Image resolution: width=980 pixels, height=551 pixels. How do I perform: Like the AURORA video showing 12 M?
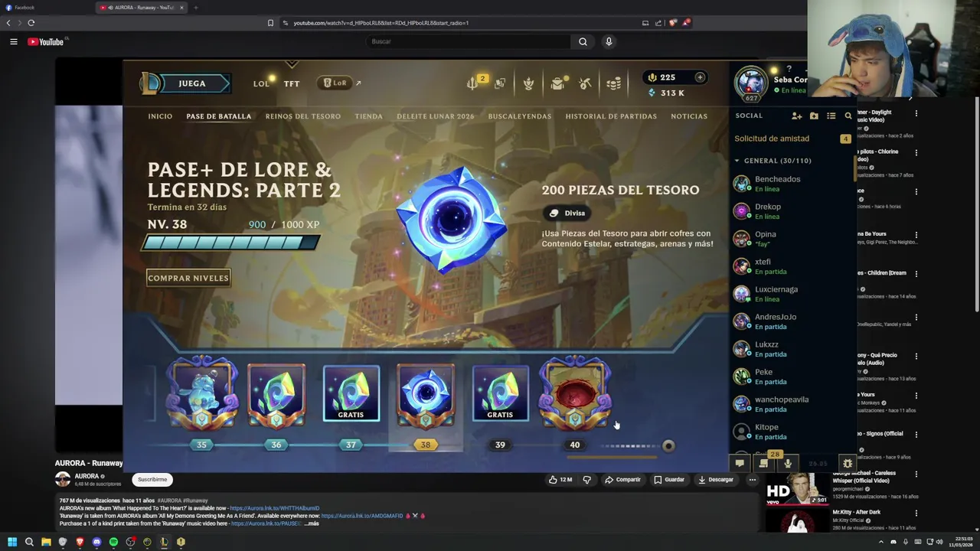560,480
